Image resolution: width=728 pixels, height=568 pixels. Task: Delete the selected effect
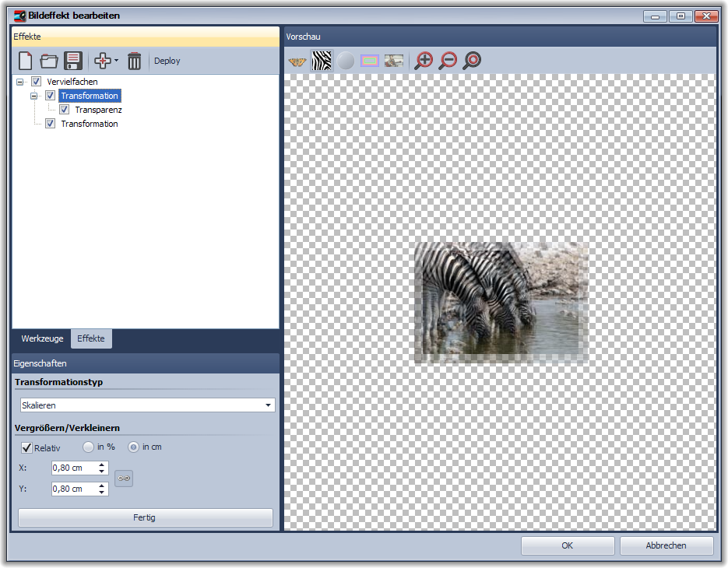(134, 60)
